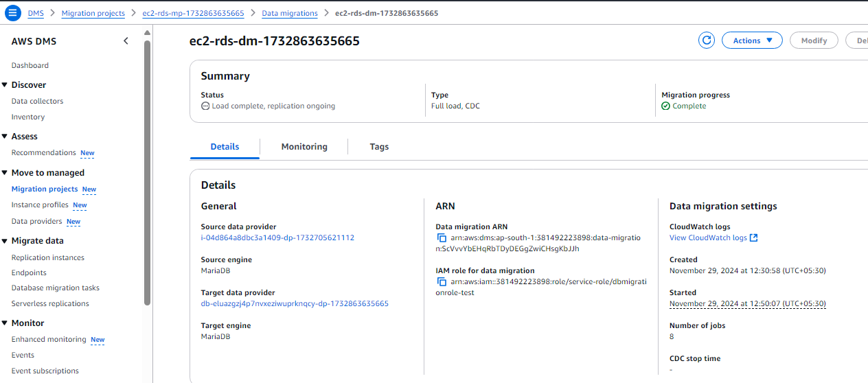
Task: Switch to the Details tab
Action: [x=225, y=147]
